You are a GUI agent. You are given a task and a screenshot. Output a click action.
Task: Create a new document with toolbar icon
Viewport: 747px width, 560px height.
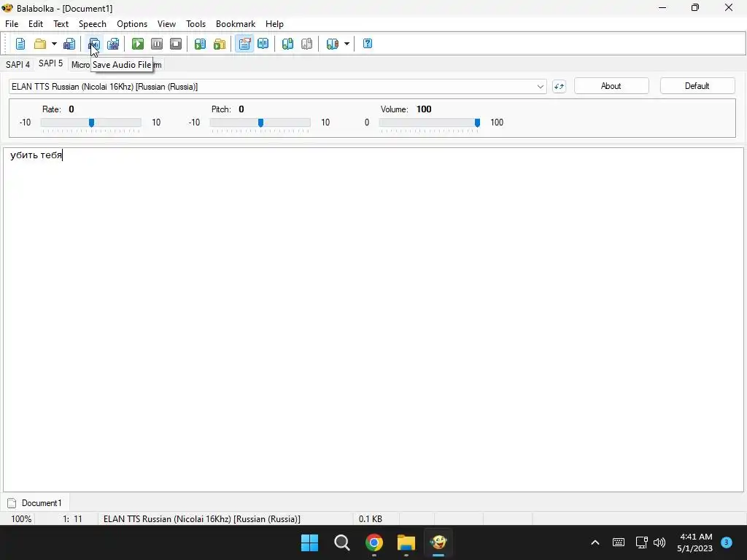point(20,44)
